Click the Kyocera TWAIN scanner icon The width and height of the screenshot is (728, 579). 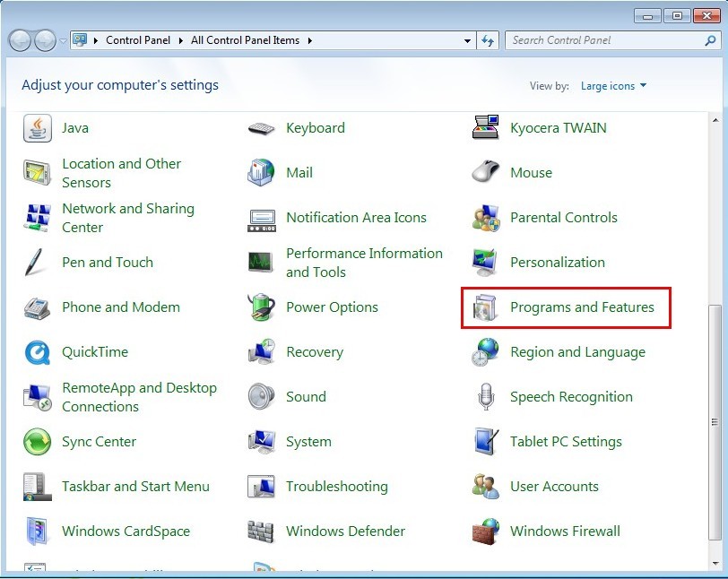coord(485,128)
